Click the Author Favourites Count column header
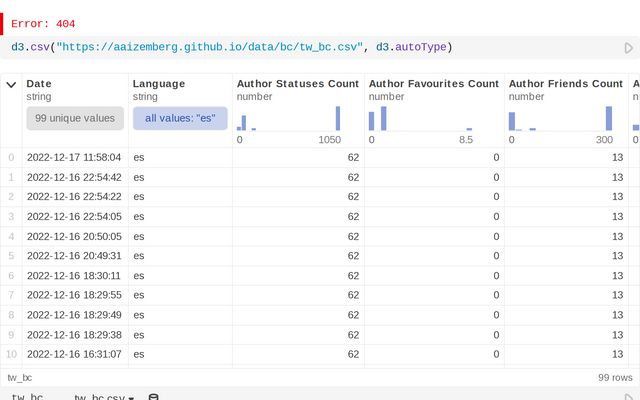 click(x=433, y=84)
